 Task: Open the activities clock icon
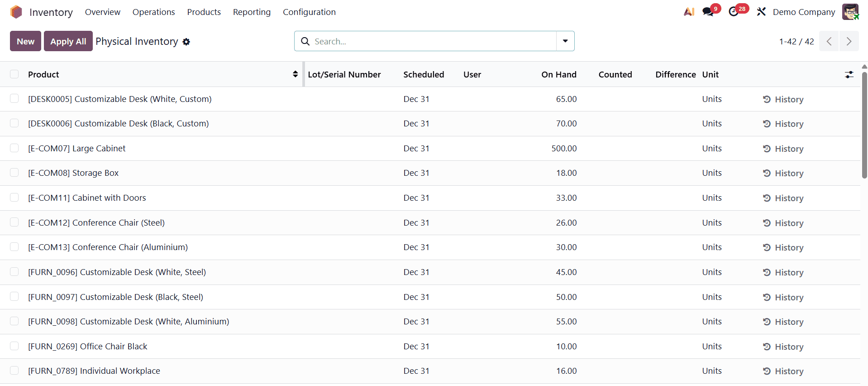click(x=734, y=12)
